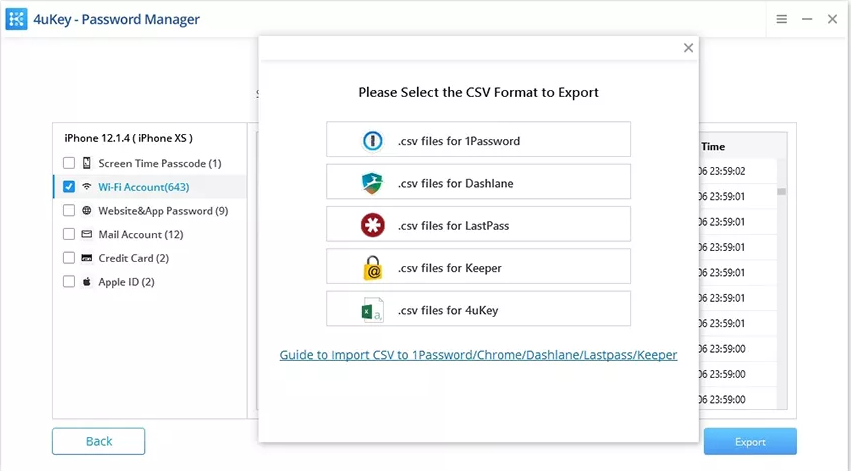This screenshot has width=851, height=471.
Task: Uncheck the Wi-Fi Account checkbox
Action: (69, 187)
